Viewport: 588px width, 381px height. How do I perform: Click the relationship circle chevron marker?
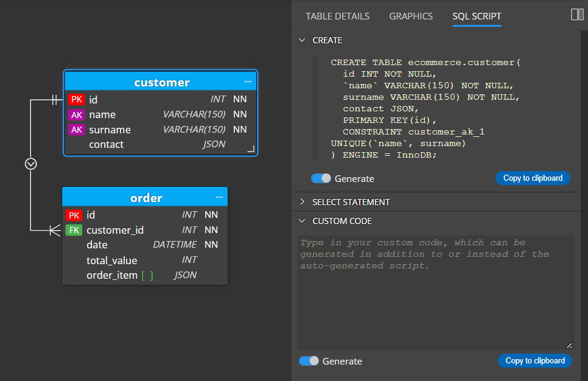pos(31,164)
